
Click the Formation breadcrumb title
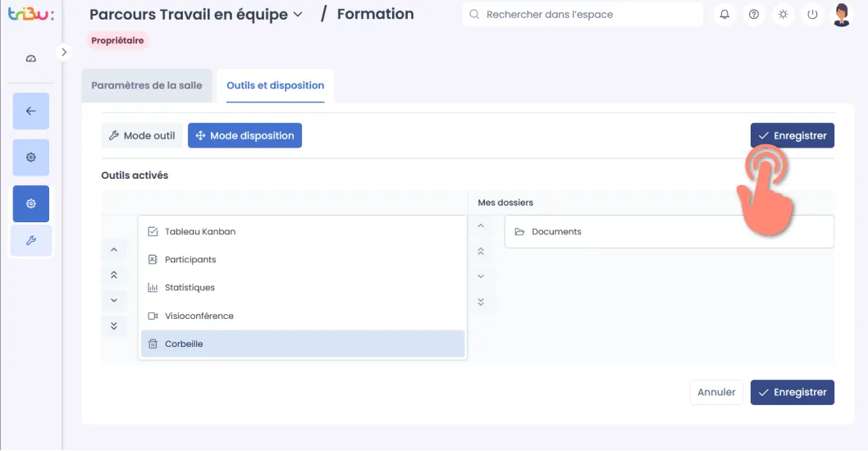point(375,14)
